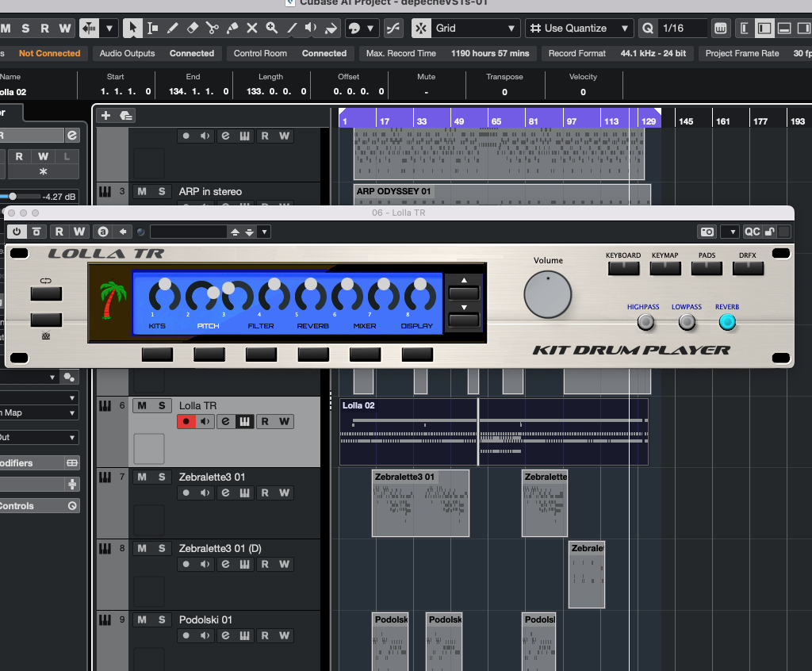Click ruler at bar 145

point(685,121)
